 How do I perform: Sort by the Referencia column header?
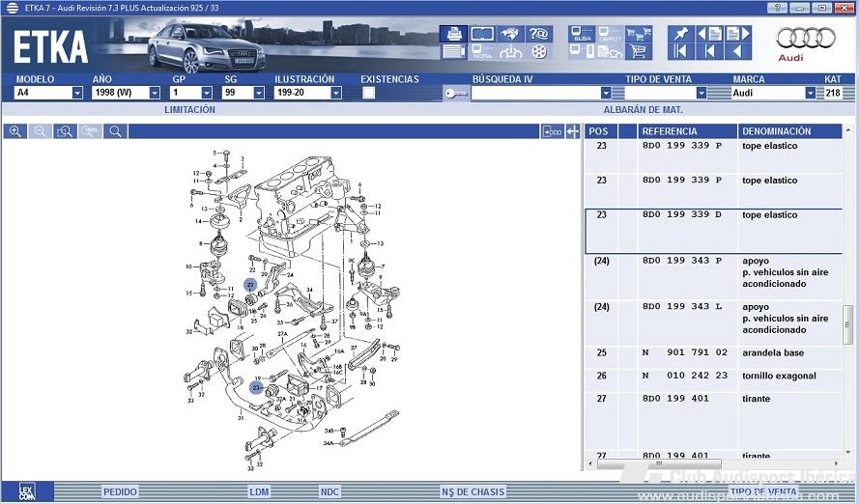688,131
